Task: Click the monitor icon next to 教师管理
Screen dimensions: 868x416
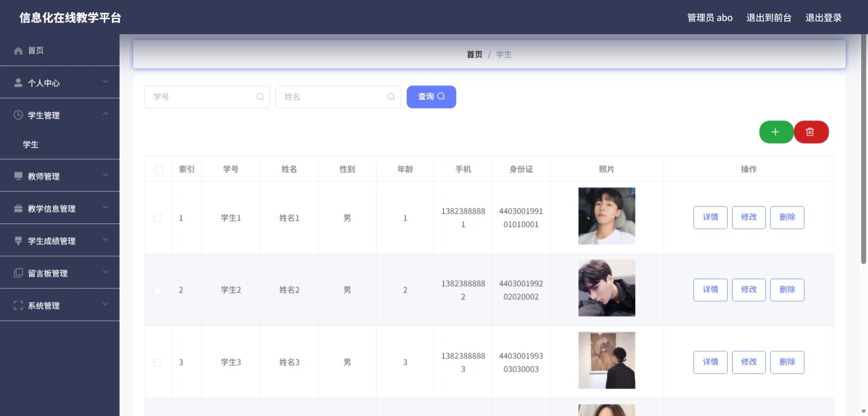Action: pos(18,176)
